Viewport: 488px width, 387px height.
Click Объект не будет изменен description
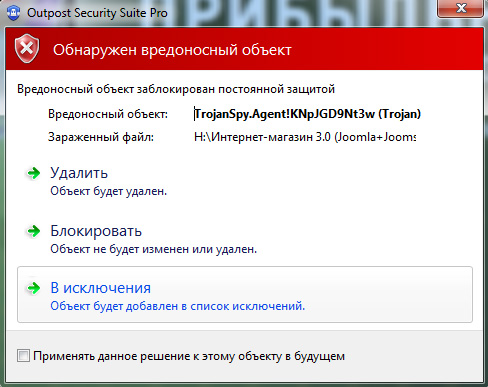[x=154, y=249]
